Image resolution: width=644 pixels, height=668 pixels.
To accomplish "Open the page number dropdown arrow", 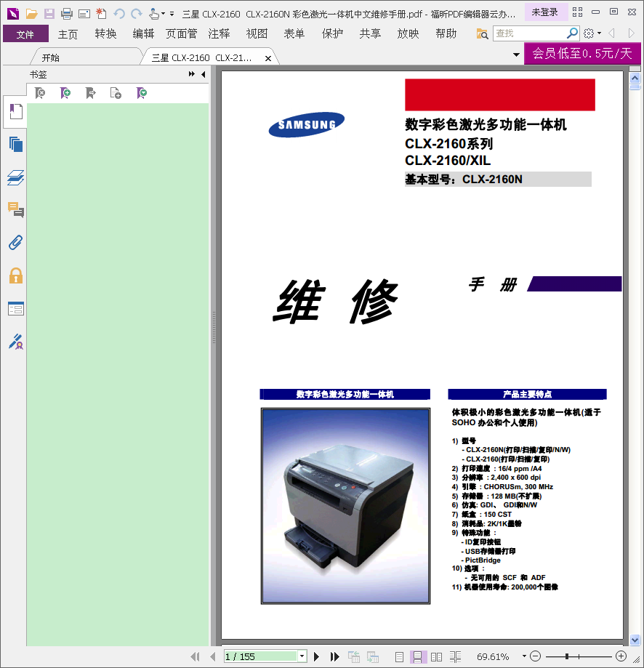I will (x=302, y=656).
